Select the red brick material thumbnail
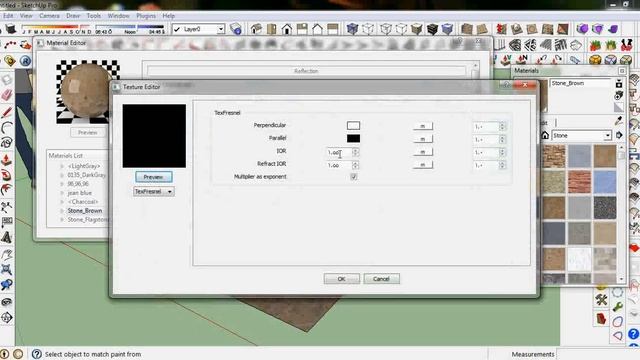The width and height of the screenshot is (640, 360). coord(579,182)
